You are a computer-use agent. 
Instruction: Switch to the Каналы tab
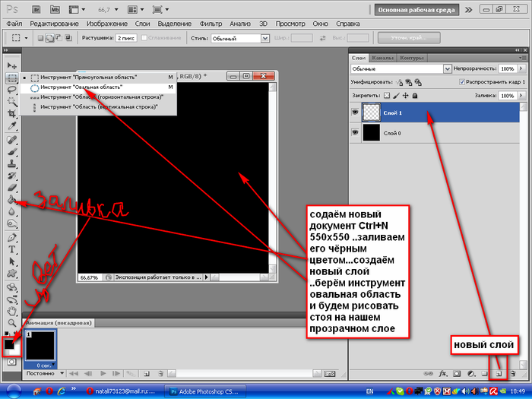pyautogui.click(x=384, y=57)
